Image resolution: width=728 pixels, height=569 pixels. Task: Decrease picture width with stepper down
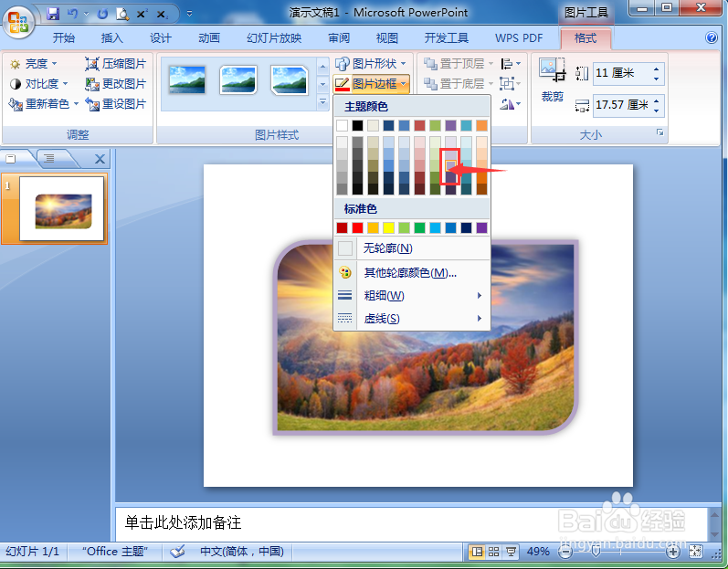point(656,111)
